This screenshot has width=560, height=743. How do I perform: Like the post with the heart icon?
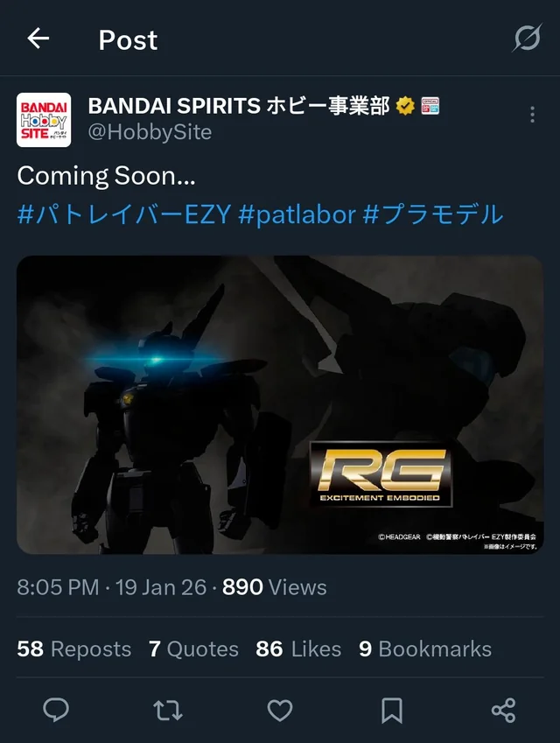280,711
